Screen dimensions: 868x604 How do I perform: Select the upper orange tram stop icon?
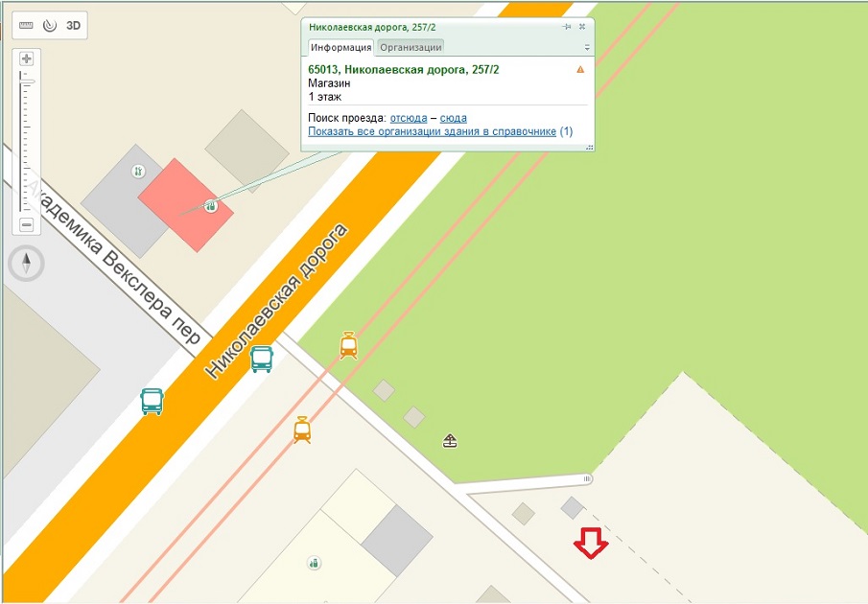coord(348,345)
